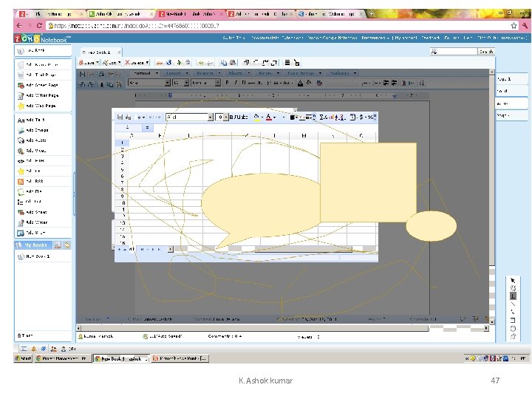Select the line drawing tool
532x399 pixels.
coord(513,304)
